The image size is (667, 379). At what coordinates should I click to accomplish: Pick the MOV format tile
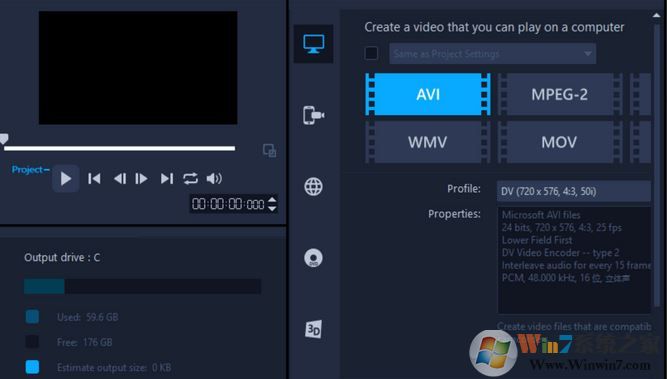point(559,142)
